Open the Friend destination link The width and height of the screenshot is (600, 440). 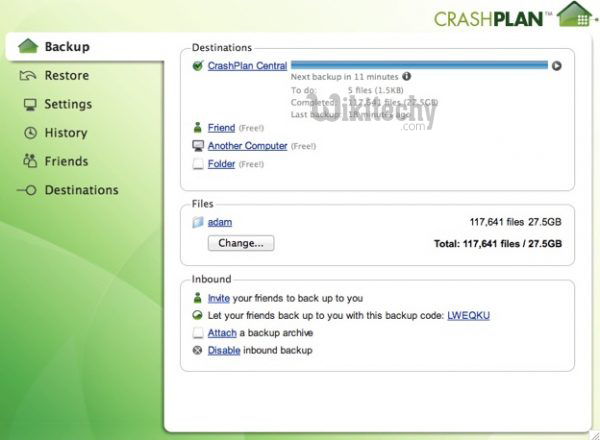point(221,128)
